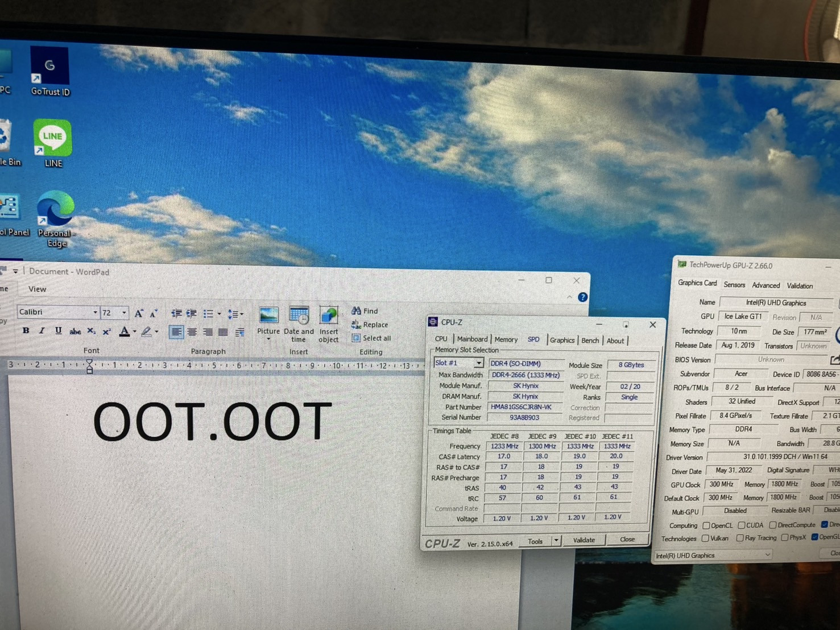Increase paragraph indent in WordPad
The width and height of the screenshot is (840, 630).
(x=192, y=313)
